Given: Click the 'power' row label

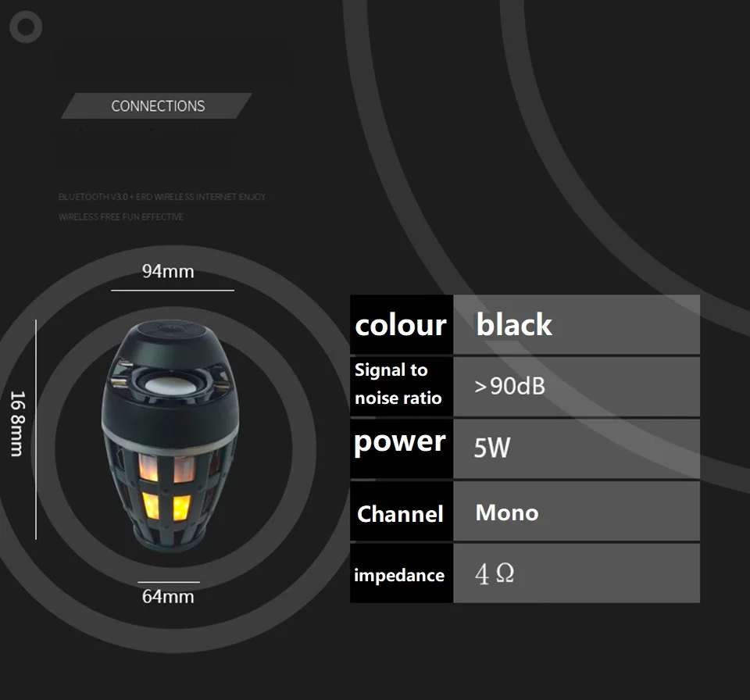Looking at the screenshot, I should tap(400, 443).
